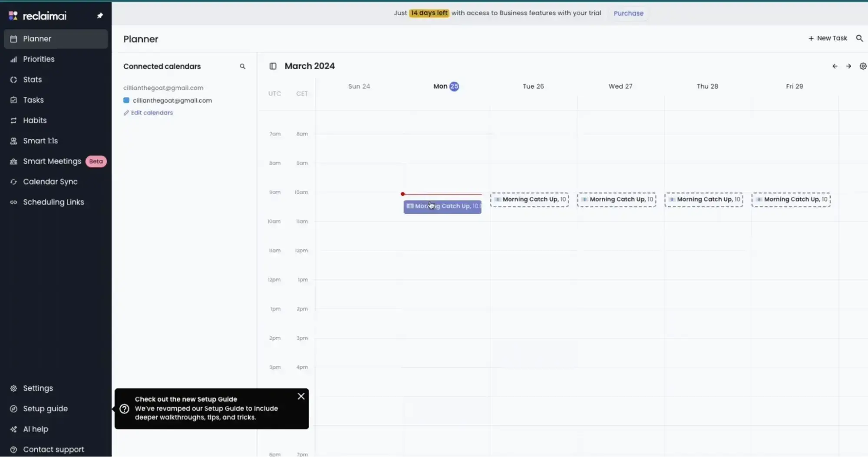Viewport: 868px width, 457px height.
Task: Dismiss the Setup Guide tooltip
Action: (301, 396)
